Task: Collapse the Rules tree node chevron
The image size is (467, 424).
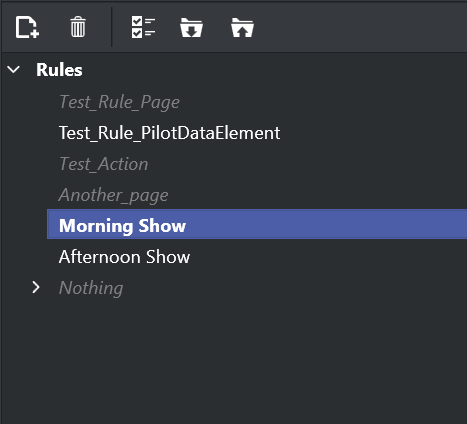Action: (14, 70)
